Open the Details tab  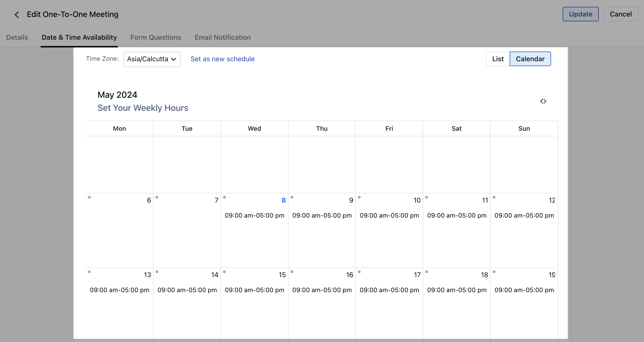(17, 37)
